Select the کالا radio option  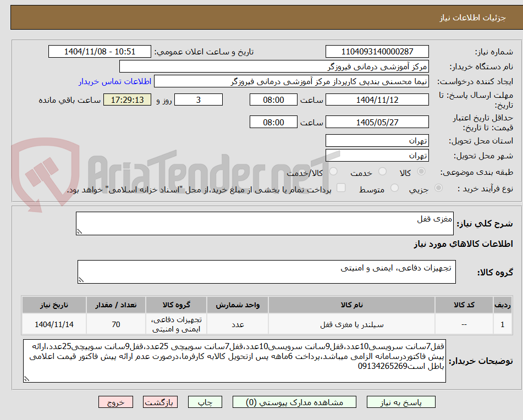pos(422,172)
